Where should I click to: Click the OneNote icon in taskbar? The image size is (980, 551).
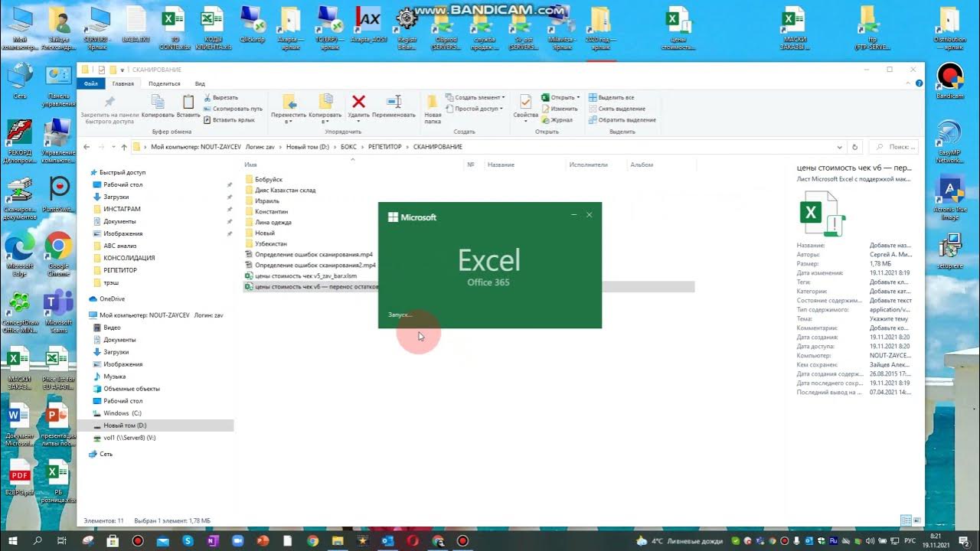coord(212,540)
